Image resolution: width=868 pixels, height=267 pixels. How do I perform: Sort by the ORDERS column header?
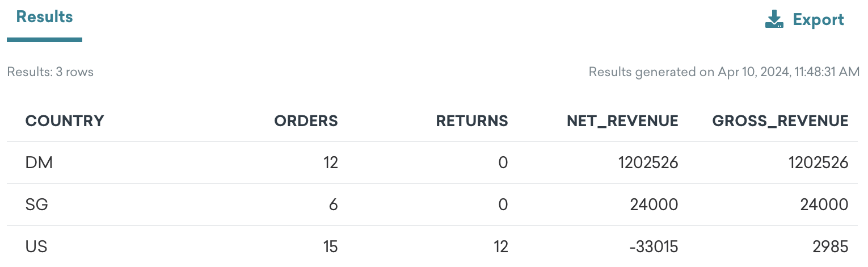tap(306, 120)
